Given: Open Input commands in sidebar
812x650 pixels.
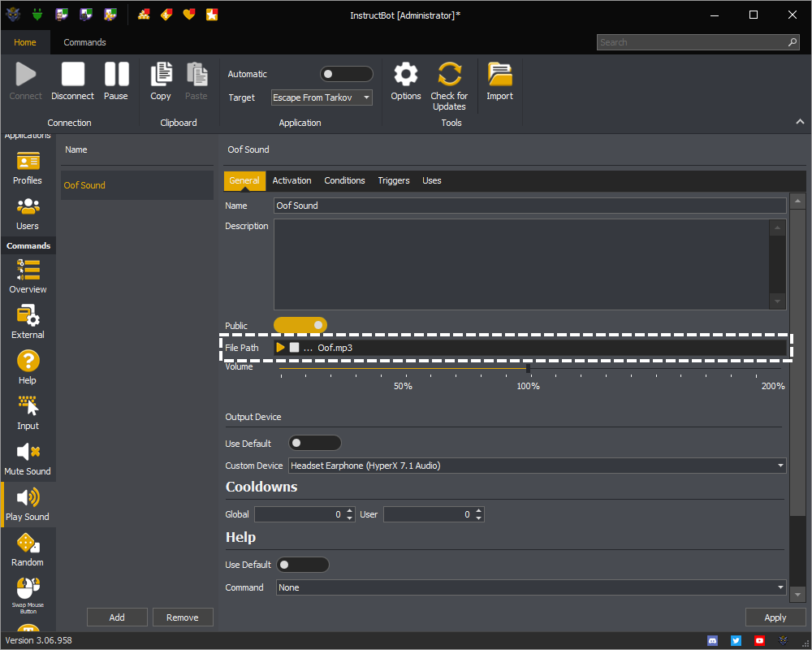Looking at the screenshot, I should pos(28,413).
